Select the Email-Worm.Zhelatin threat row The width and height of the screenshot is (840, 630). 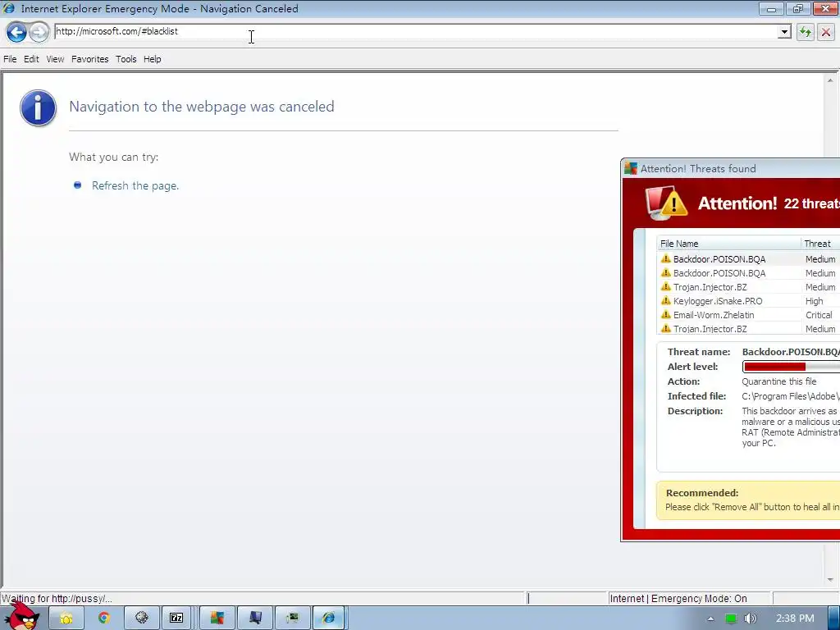[748, 315]
